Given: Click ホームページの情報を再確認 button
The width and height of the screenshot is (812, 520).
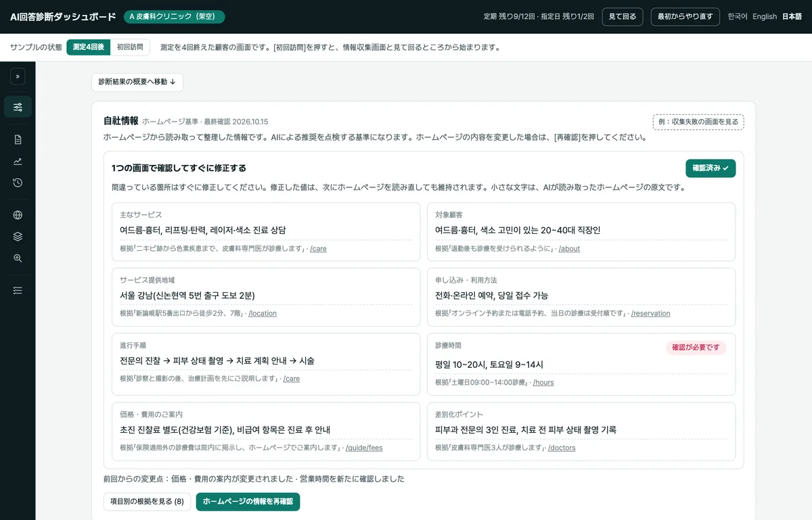Looking at the screenshot, I should point(248,502).
